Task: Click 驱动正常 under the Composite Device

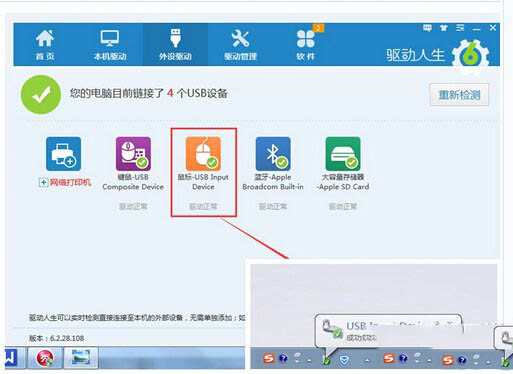Action: [x=133, y=207]
